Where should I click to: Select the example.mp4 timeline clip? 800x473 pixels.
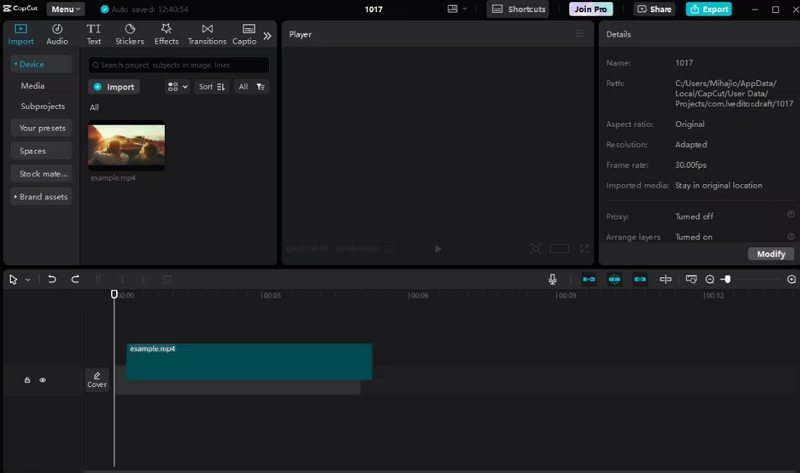point(249,362)
